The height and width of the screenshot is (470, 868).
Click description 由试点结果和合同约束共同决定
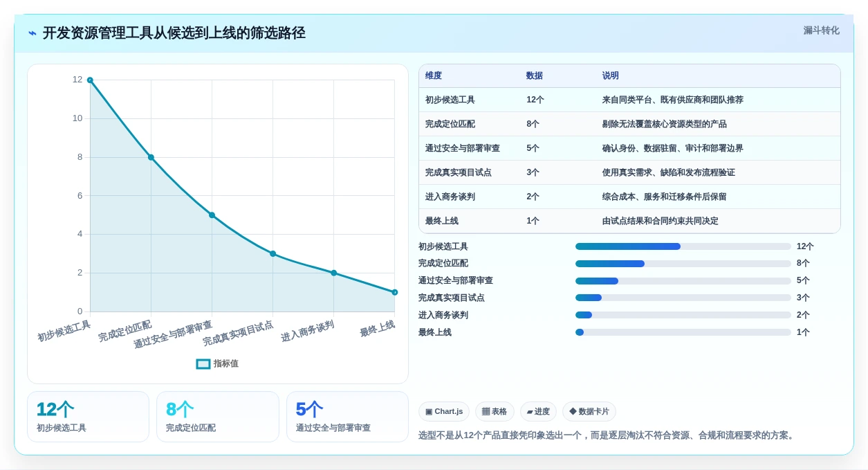click(x=661, y=221)
